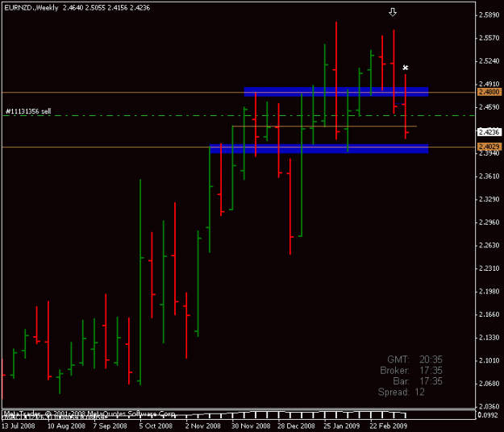
Task: Click the 0.0992 indicator scale value
Action: (489, 415)
